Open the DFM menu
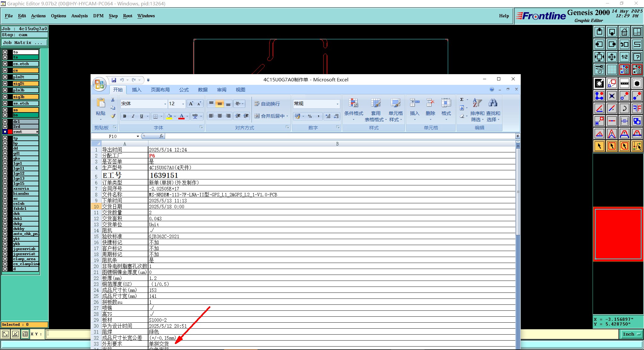Image resolution: width=644 pixels, height=350 pixels. click(x=98, y=16)
